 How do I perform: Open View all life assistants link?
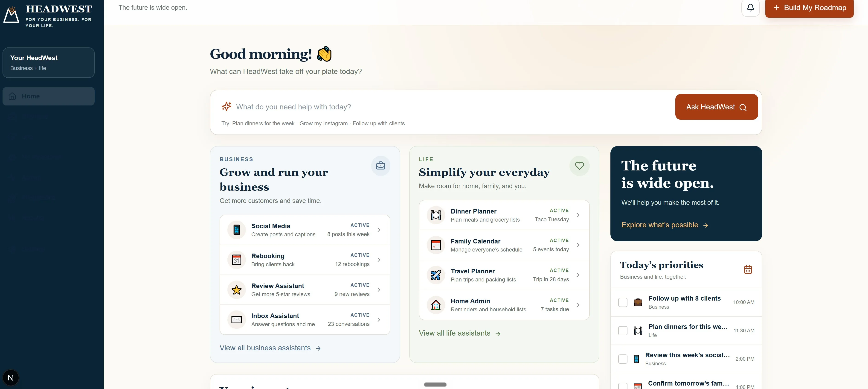tap(460, 333)
